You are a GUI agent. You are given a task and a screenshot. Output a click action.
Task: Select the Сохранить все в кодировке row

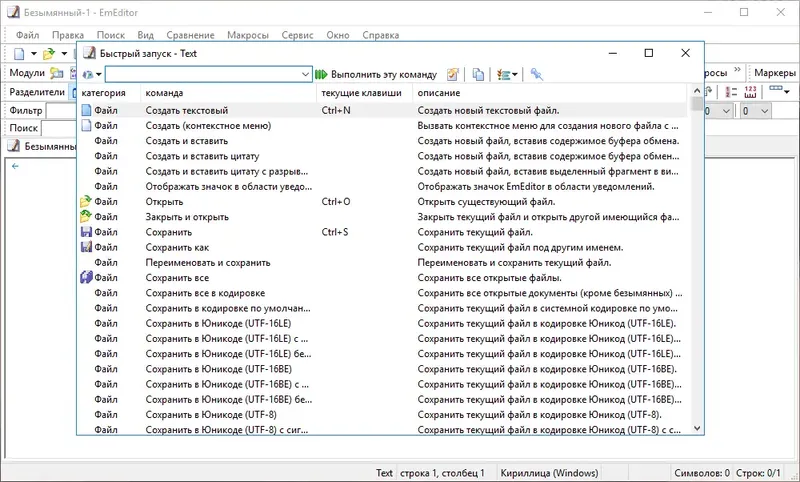tap(382, 293)
